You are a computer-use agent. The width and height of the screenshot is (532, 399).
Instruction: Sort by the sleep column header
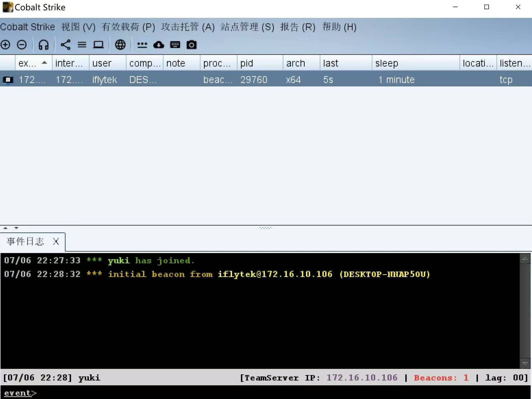pos(416,63)
